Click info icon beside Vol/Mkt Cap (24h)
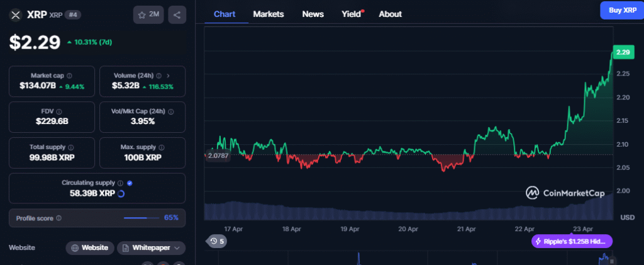Viewport: 644px width, 265px height. [x=172, y=111]
